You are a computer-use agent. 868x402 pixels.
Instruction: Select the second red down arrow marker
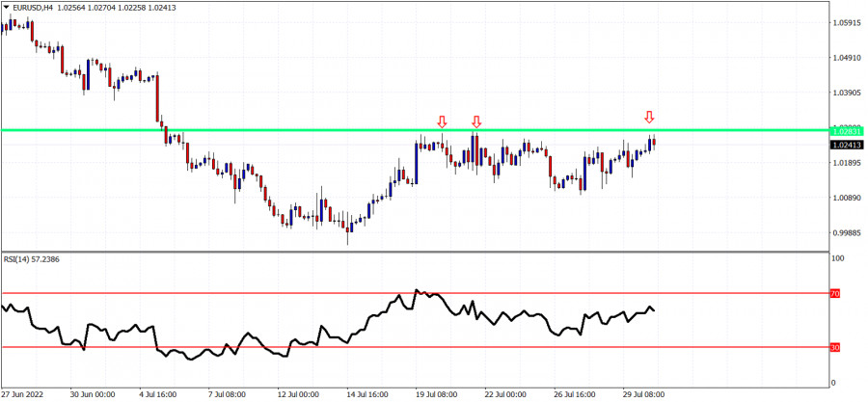tap(476, 121)
